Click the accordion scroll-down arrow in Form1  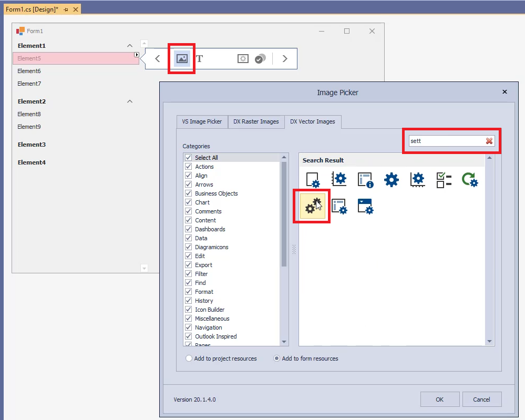point(144,268)
